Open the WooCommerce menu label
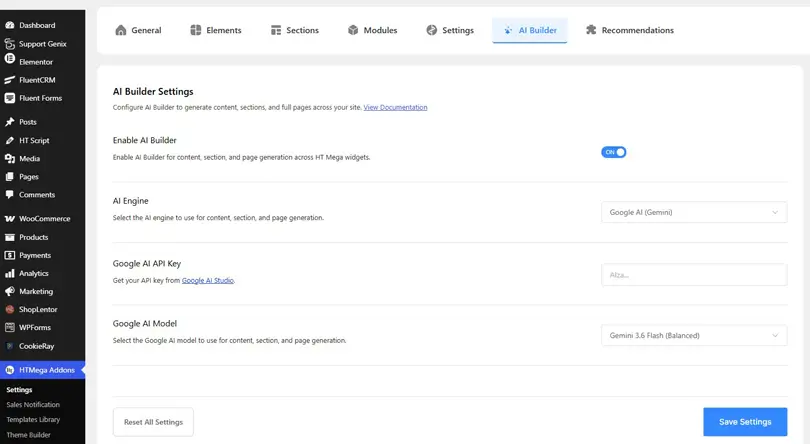The width and height of the screenshot is (810, 444). click(x=44, y=219)
